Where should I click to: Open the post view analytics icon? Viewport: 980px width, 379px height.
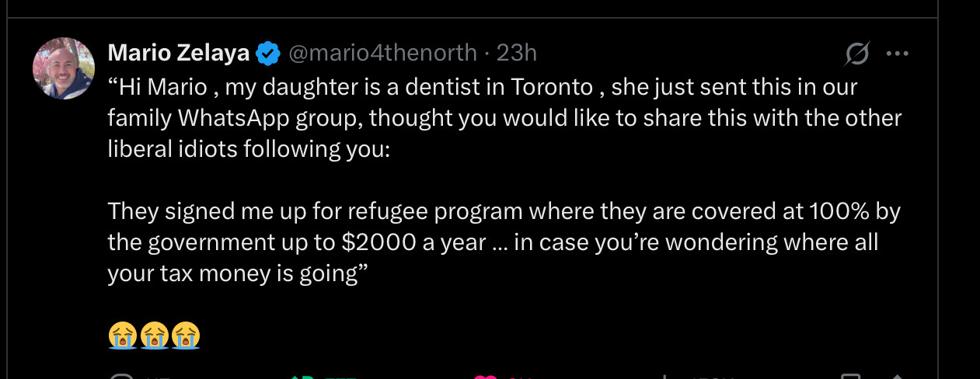click(663, 377)
